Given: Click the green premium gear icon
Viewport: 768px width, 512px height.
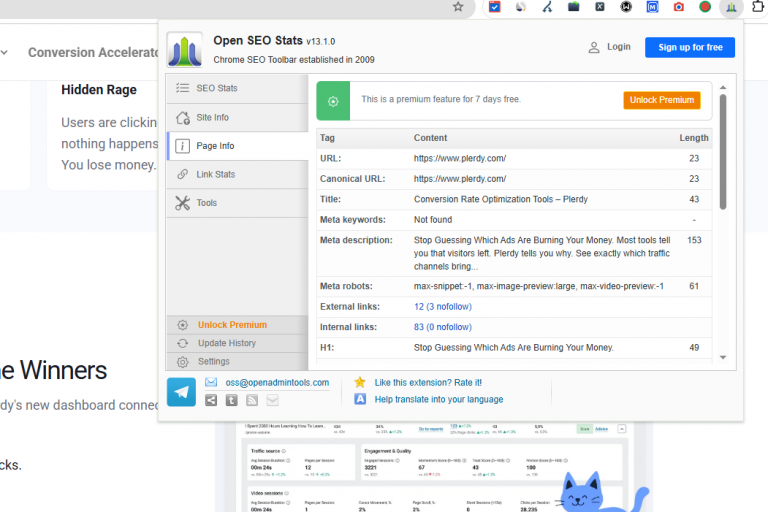Looking at the screenshot, I should pos(333,101).
